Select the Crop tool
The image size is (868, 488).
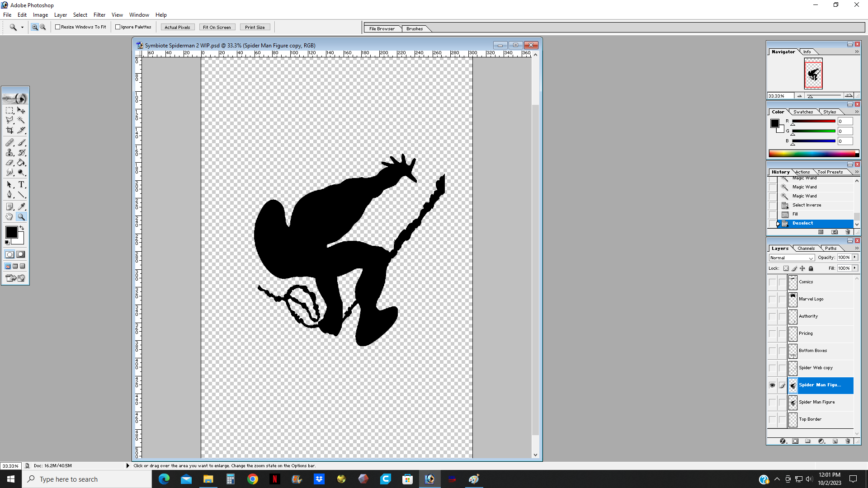click(x=9, y=130)
